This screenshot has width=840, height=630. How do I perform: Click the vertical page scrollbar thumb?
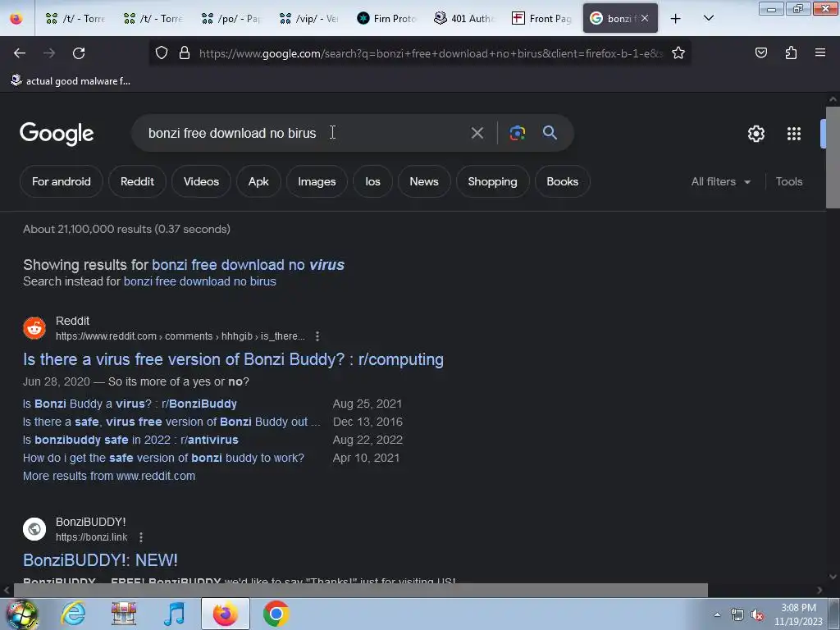(x=833, y=157)
